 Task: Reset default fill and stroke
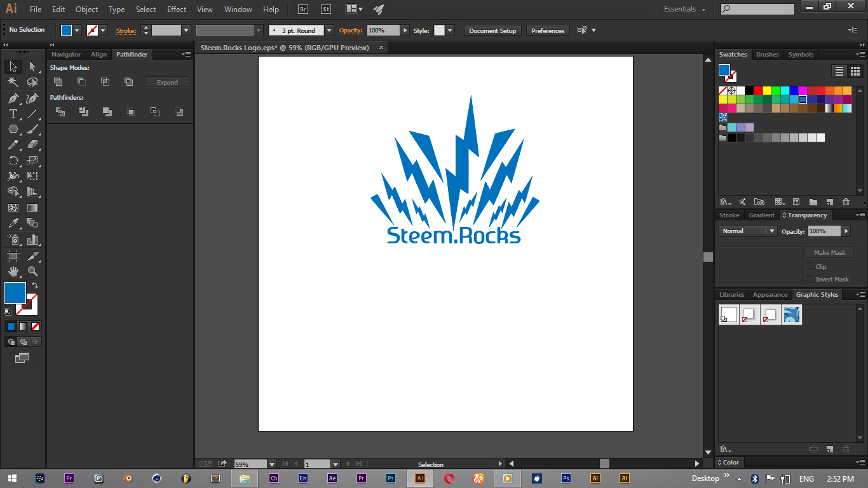point(8,312)
